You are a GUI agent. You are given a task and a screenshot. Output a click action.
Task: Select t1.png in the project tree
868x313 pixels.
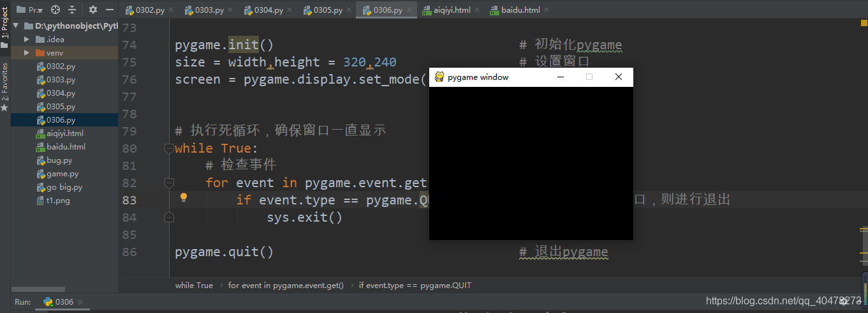click(x=53, y=201)
